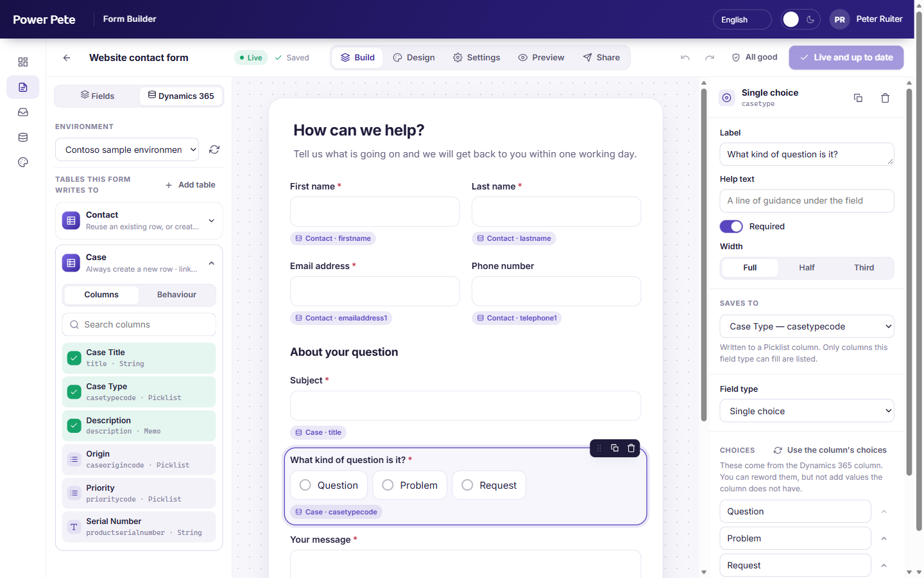The height and width of the screenshot is (578, 924).
Task: Remove field using the floating toolbar trash icon
Action: (x=631, y=448)
